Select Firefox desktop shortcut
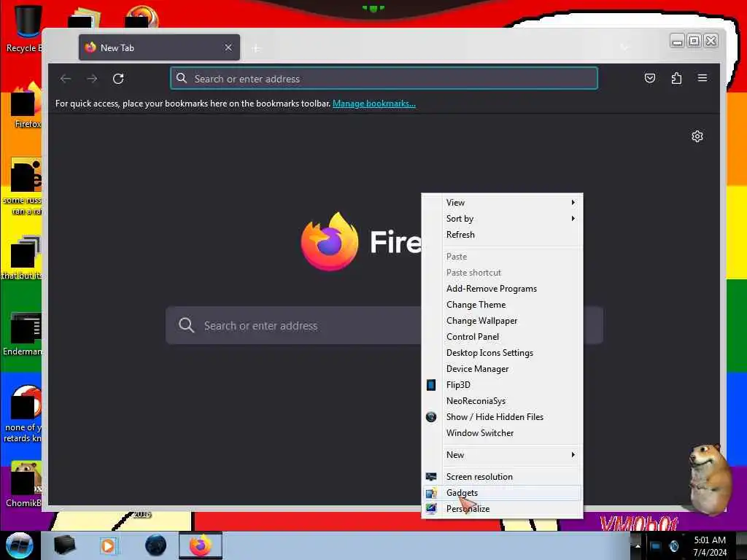747x560 pixels. (25, 106)
